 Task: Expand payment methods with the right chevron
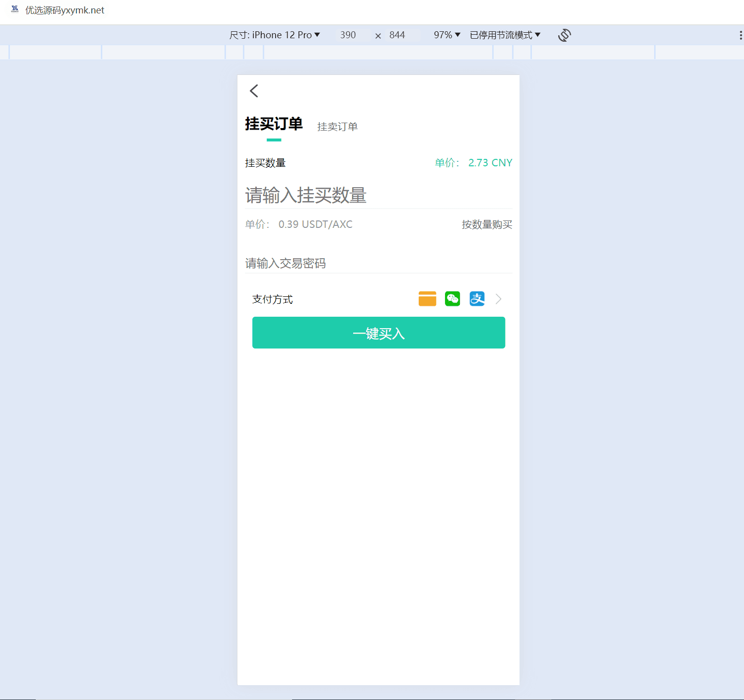499,299
